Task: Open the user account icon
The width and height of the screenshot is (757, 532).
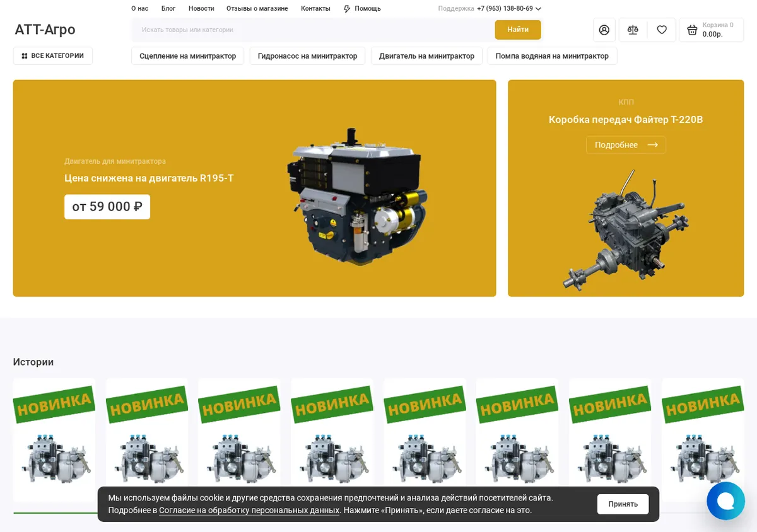Action: pyautogui.click(x=604, y=30)
